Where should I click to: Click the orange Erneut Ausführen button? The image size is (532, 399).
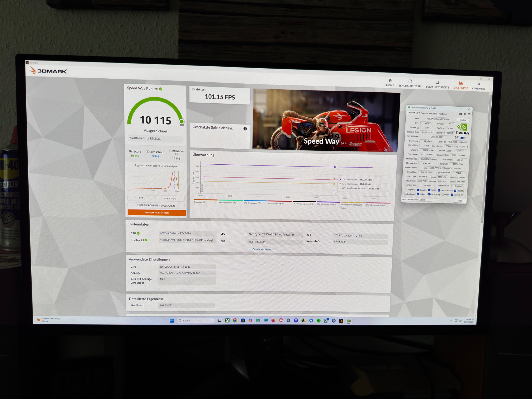[x=157, y=213]
